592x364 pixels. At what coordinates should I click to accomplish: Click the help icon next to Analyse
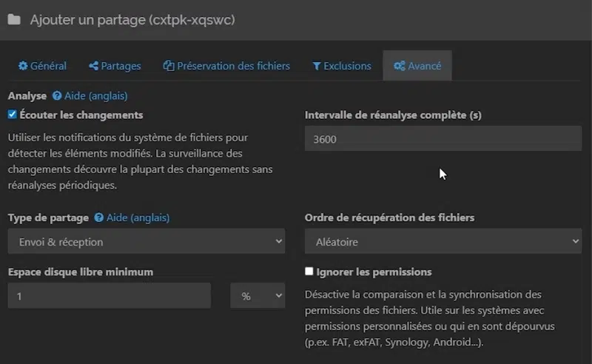tap(57, 96)
